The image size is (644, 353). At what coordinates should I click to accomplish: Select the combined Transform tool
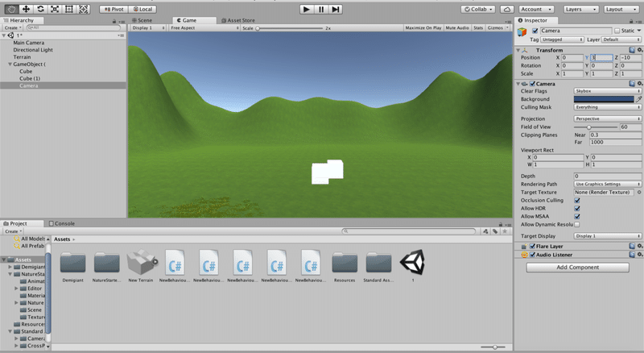84,9
